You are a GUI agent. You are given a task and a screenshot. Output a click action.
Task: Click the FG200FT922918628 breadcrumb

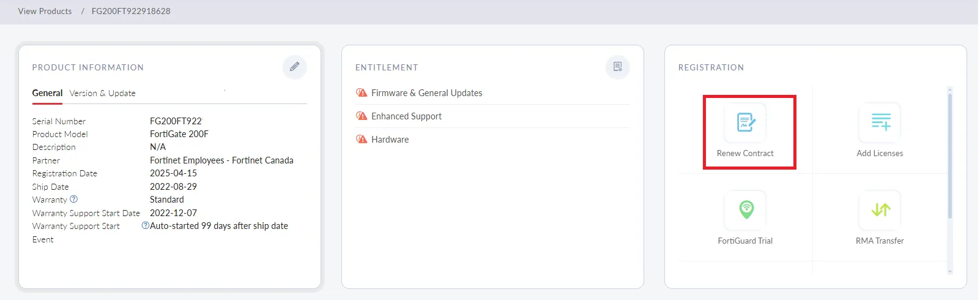pyautogui.click(x=131, y=11)
